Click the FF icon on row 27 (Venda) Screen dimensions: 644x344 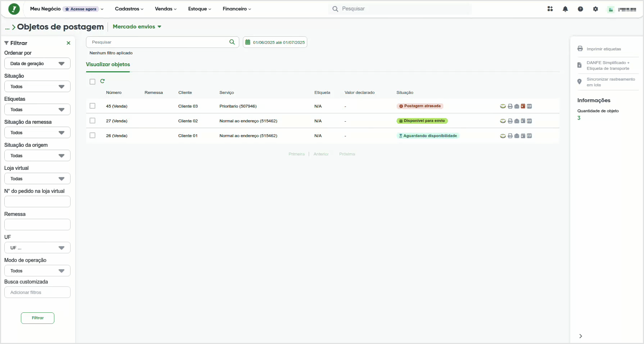click(x=529, y=121)
